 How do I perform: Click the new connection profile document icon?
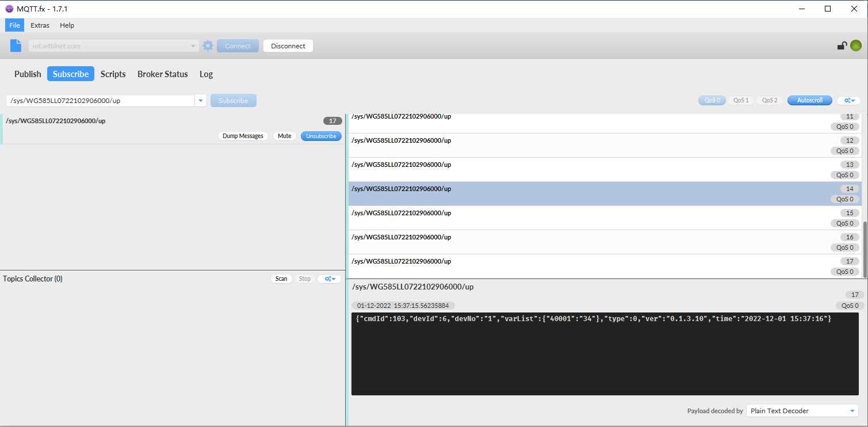click(x=16, y=46)
